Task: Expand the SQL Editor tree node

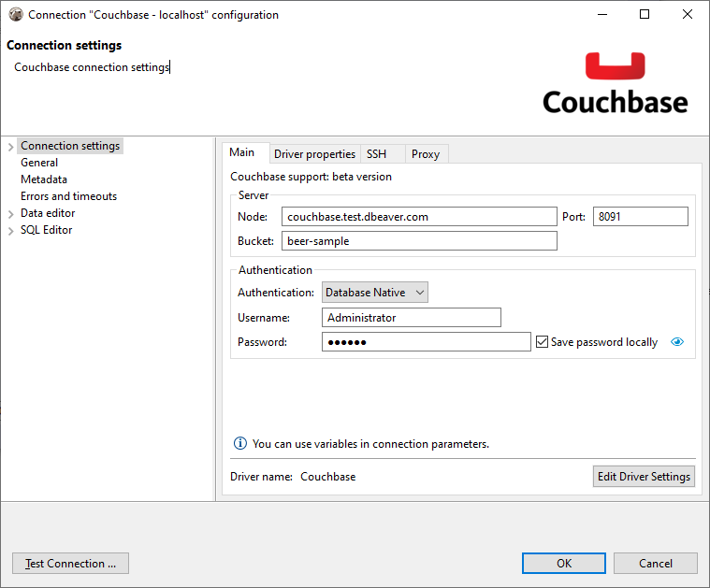Action: point(11,231)
